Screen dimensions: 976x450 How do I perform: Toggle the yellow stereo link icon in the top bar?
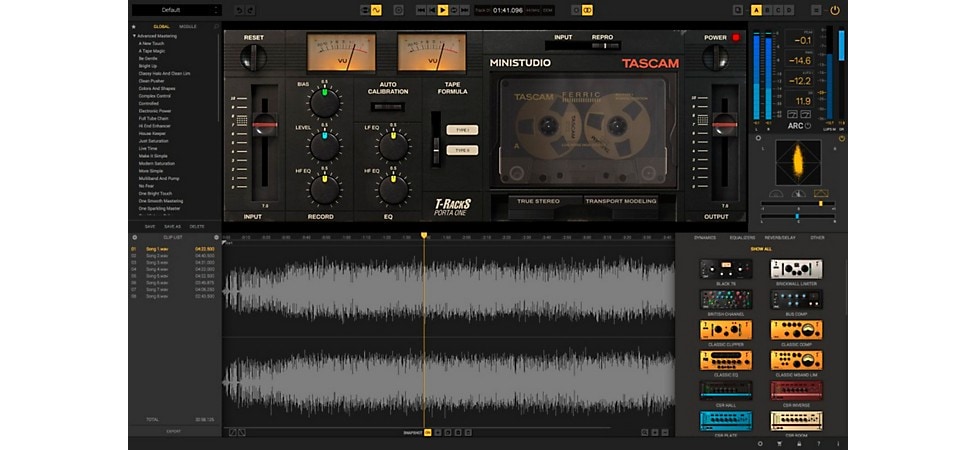(587, 10)
